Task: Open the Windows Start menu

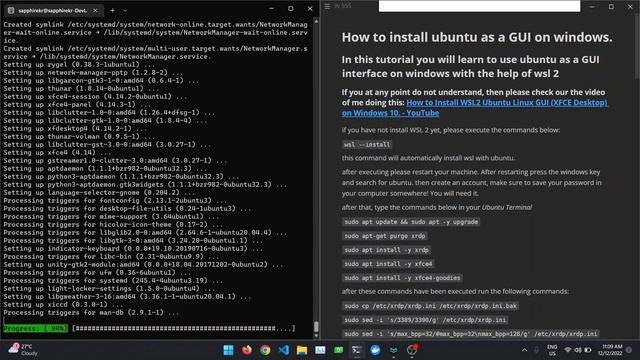Action: (229, 350)
